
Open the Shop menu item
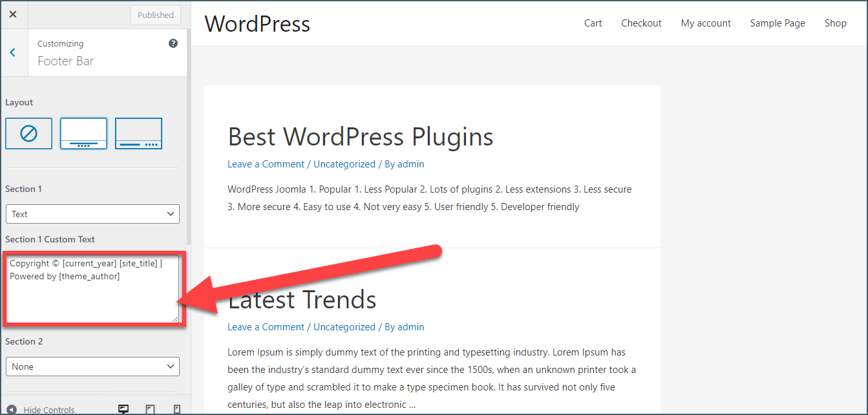[835, 23]
